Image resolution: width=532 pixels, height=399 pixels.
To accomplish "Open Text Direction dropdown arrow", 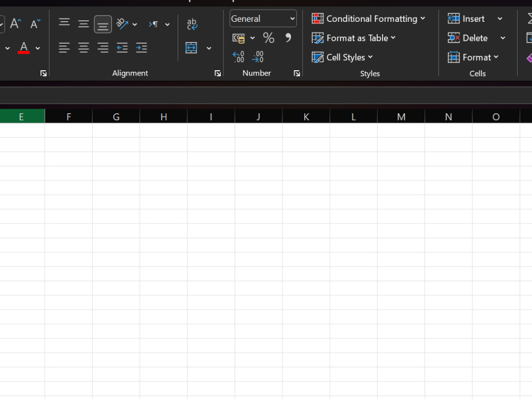I will click(167, 24).
